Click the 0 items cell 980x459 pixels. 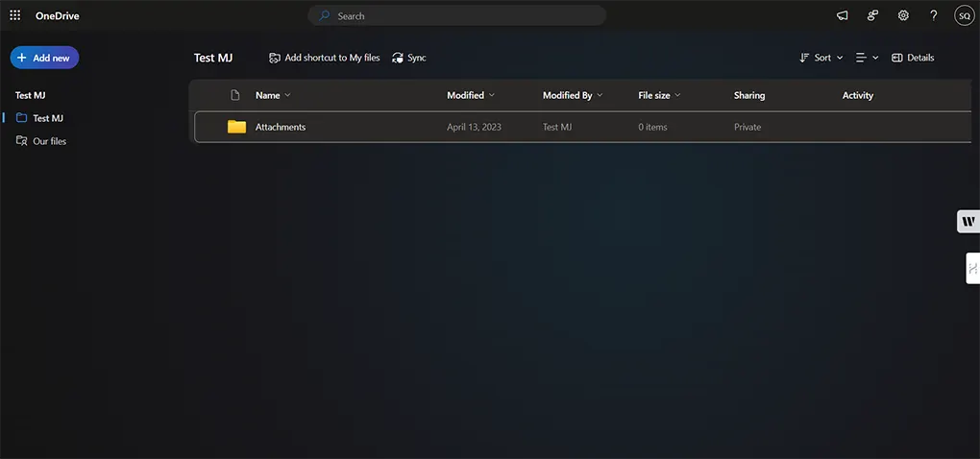pyautogui.click(x=652, y=127)
